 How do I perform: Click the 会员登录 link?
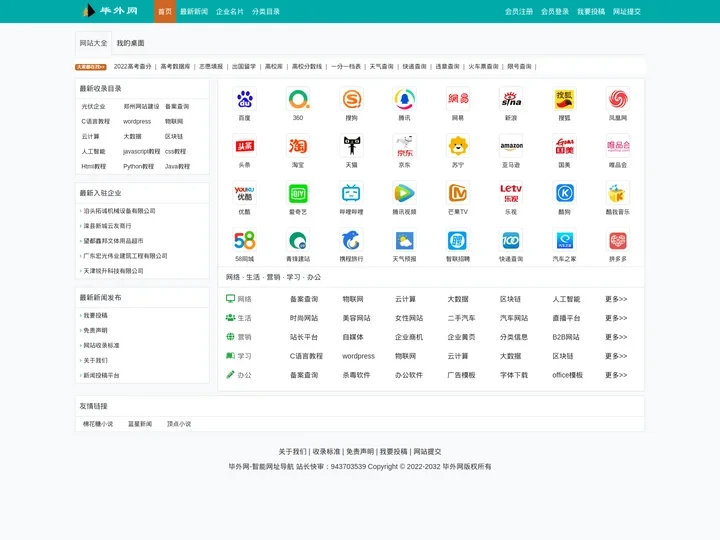(x=555, y=11)
